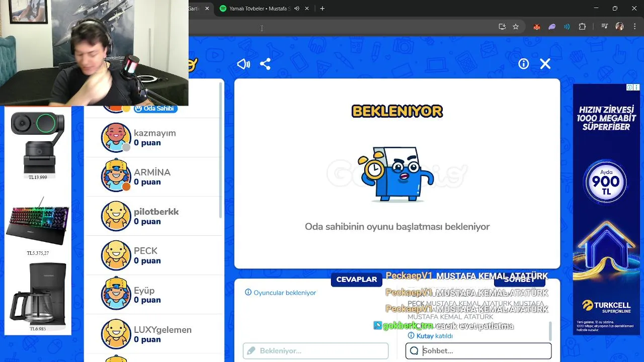Click the player name kazmayım
The image size is (644, 362).
[x=154, y=133]
